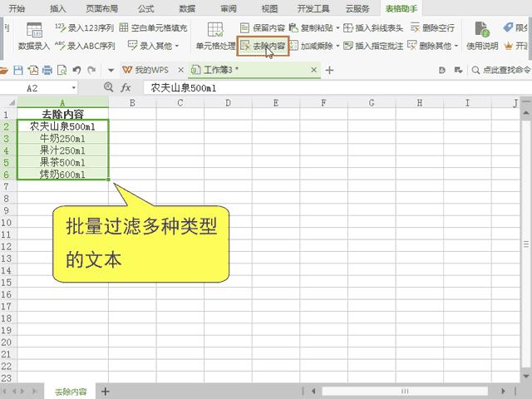Switch to the 页面布局 ribbon tab
This screenshot has height=399, width=532.
(101, 8)
